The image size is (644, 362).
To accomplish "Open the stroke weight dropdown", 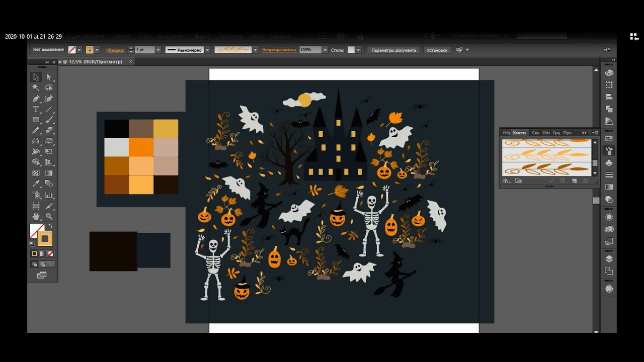I will coord(158,50).
